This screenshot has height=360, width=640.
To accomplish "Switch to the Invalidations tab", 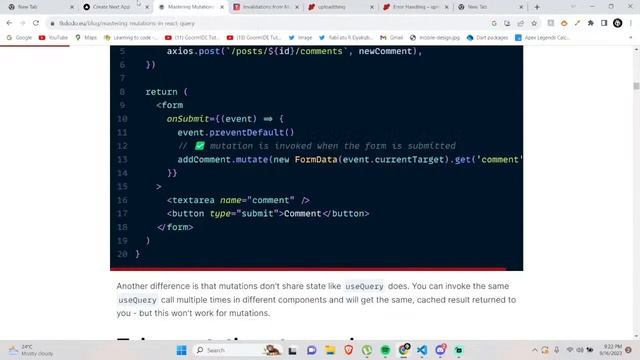I will [266, 7].
